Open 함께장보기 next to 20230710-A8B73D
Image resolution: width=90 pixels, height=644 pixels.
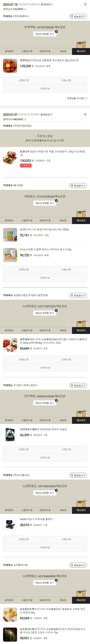pyautogui.click(x=47, y=4)
